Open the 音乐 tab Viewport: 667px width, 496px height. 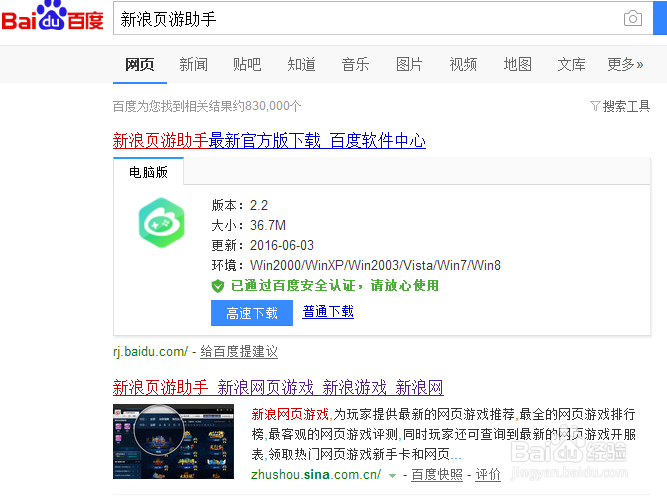point(355,65)
